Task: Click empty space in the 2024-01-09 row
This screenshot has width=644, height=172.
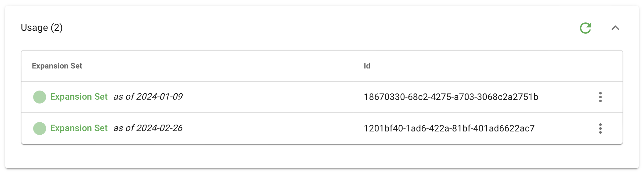Action: coord(273,97)
